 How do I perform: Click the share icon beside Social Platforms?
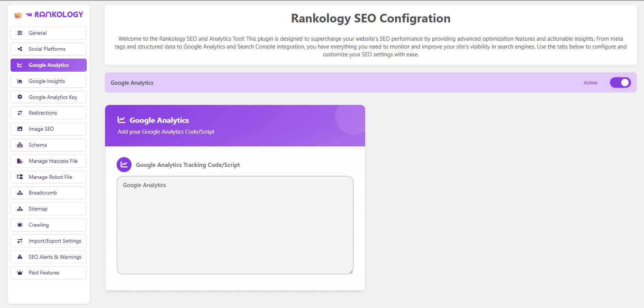click(20, 49)
